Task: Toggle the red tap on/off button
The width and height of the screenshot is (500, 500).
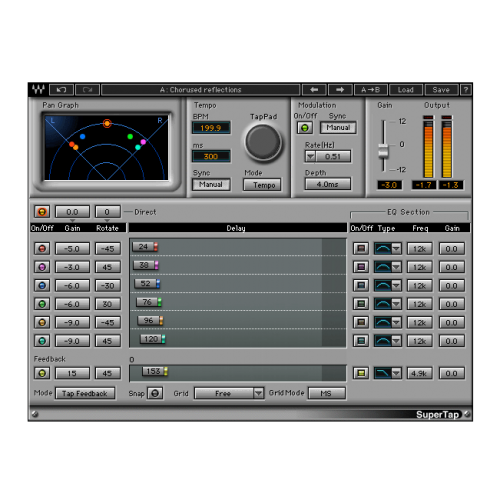Action: (x=42, y=249)
